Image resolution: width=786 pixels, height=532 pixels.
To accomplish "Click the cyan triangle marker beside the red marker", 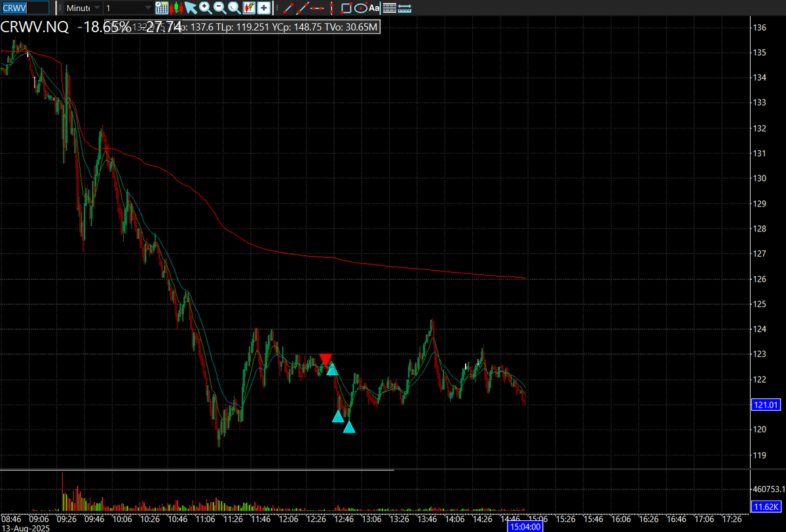I will point(332,370).
